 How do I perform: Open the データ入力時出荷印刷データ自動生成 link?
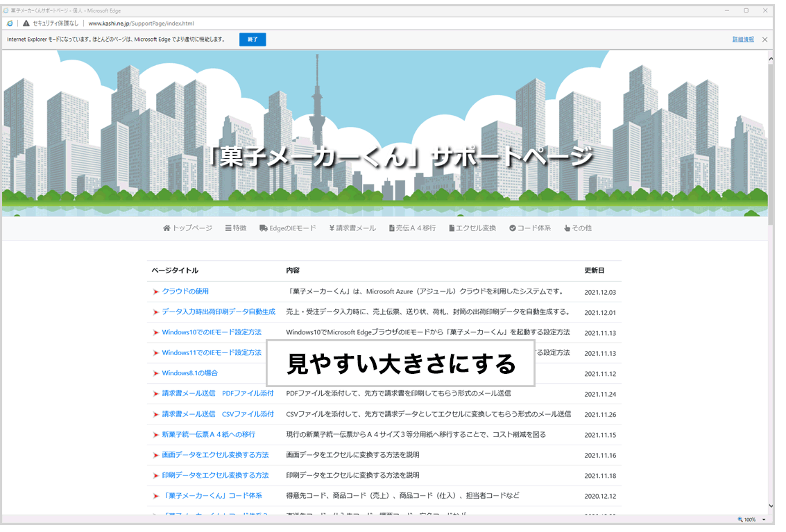pos(219,312)
